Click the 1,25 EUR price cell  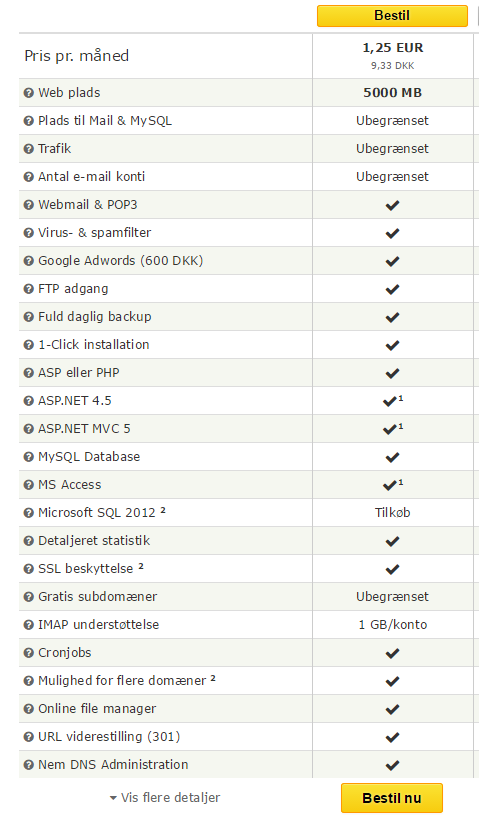[x=392, y=56]
